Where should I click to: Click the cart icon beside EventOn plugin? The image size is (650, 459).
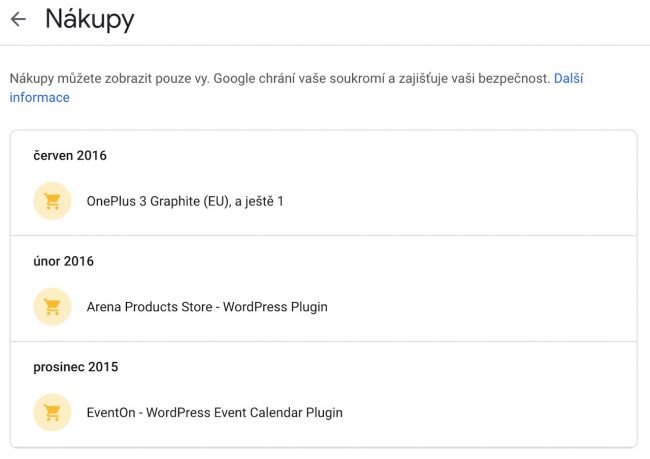52,412
